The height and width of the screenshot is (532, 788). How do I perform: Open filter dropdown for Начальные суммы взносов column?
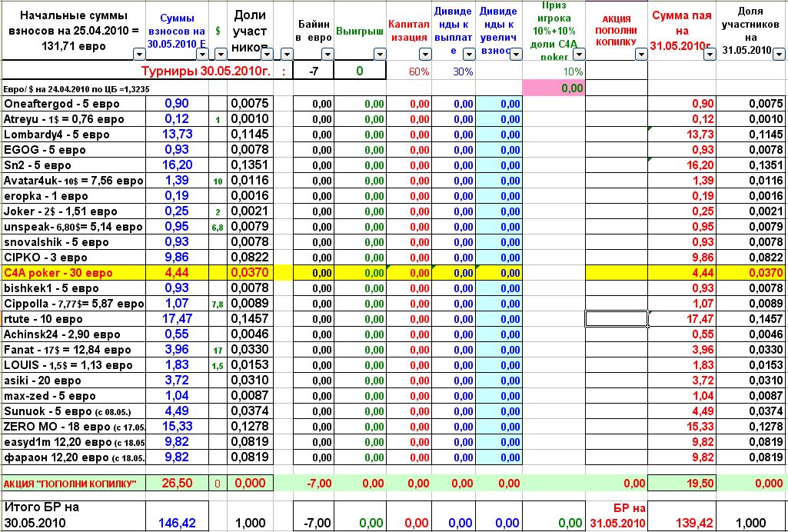(138, 54)
